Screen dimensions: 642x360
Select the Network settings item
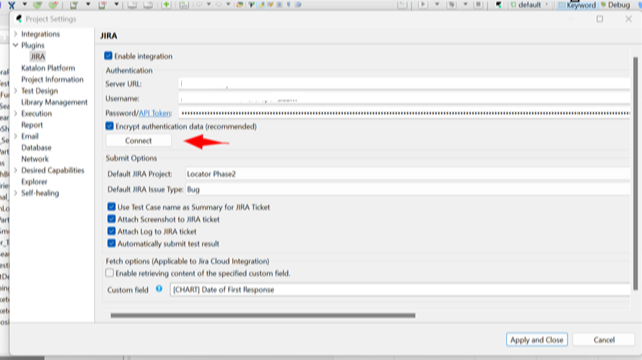[35, 159]
